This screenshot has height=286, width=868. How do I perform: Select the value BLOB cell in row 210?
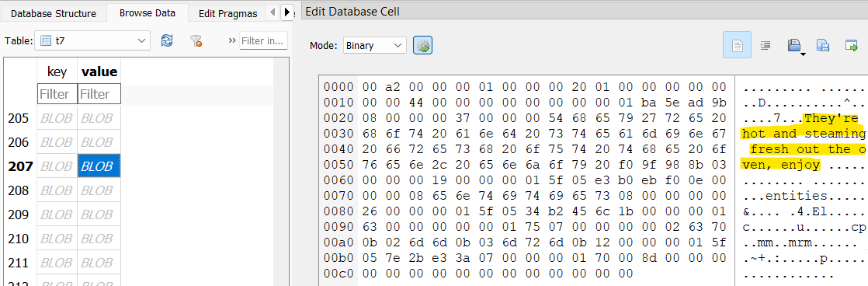click(x=99, y=239)
